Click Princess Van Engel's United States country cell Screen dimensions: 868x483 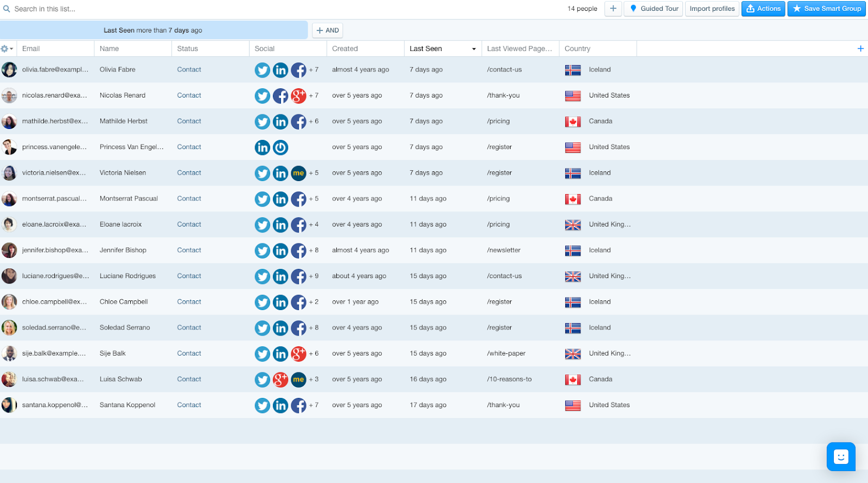click(x=598, y=147)
